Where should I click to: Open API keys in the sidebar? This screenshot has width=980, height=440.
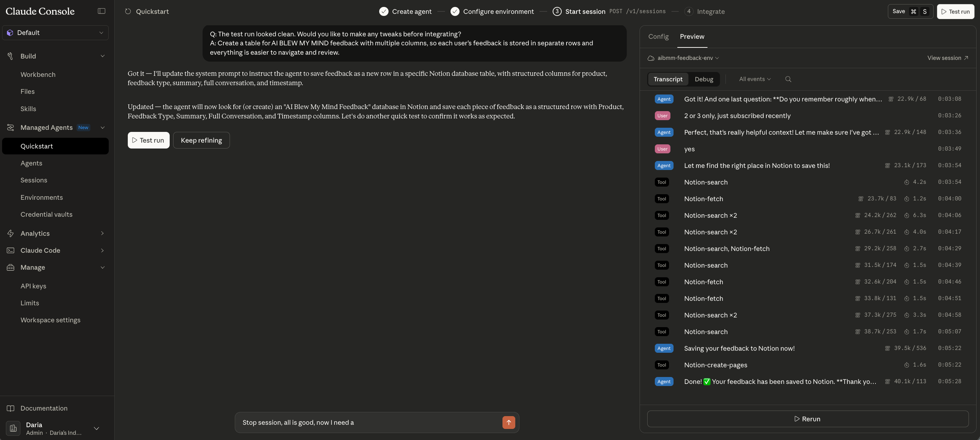[x=34, y=286]
